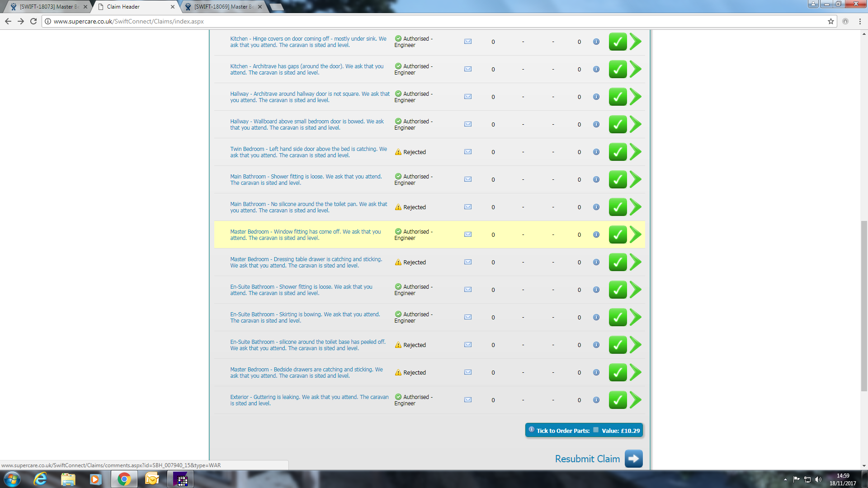Screen dimensions: 868x488
Task: Click envelope icon on Kitchen hinge covers row
Action: point(468,42)
